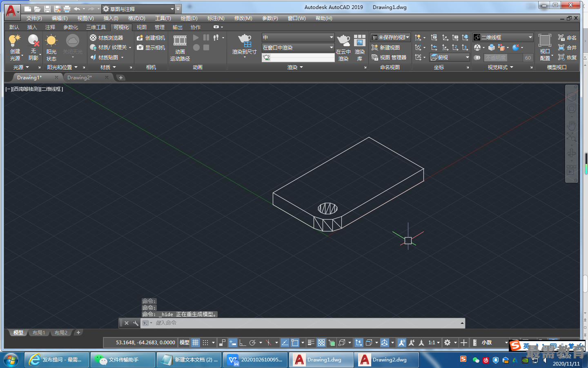This screenshot has height=368, width=588.
Task: Click the 显示相机 show camera button
Action: click(151, 47)
